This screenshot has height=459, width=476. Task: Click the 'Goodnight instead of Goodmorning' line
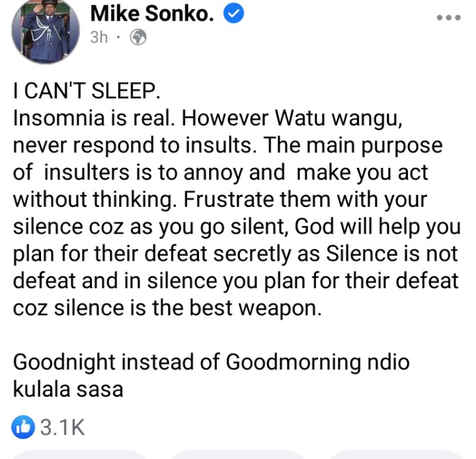pos(188,363)
